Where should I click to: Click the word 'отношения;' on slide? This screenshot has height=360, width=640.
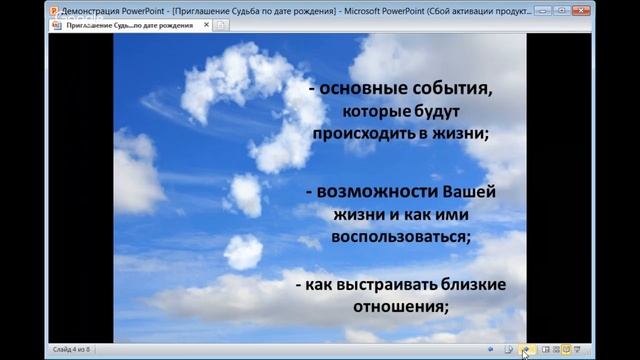pos(401,307)
